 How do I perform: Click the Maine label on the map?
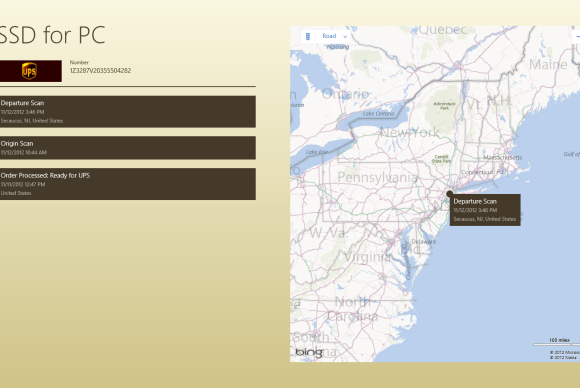(548, 64)
